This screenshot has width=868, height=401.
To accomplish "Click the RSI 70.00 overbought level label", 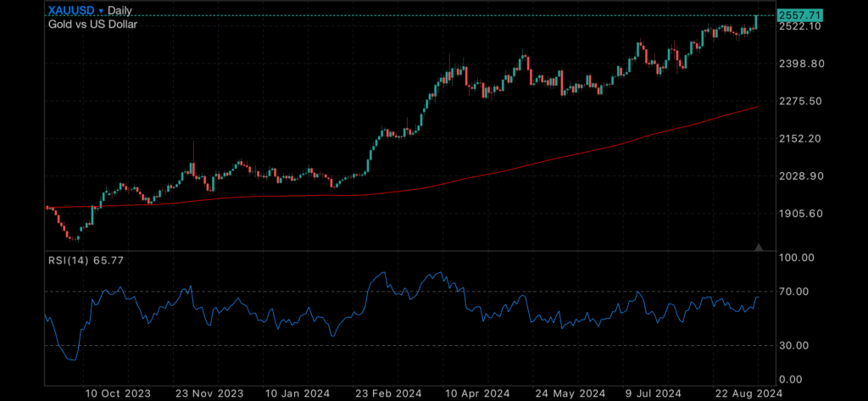I will pyautogui.click(x=793, y=292).
